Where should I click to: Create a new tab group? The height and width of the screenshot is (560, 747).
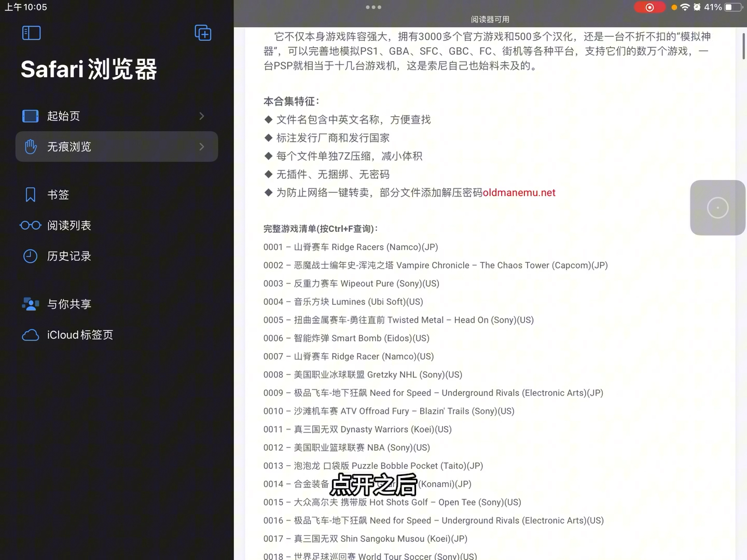pyautogui.click(x=203, y=33)
